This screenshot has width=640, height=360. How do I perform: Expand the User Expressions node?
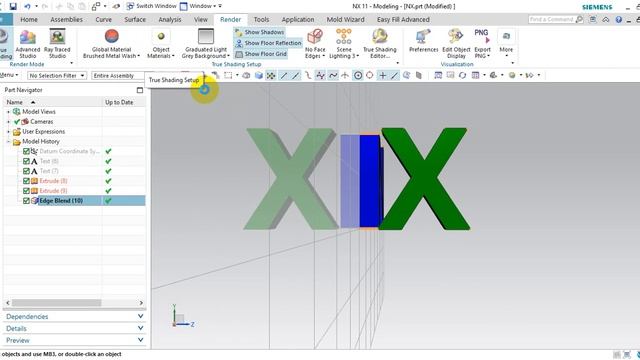[8, 131]
